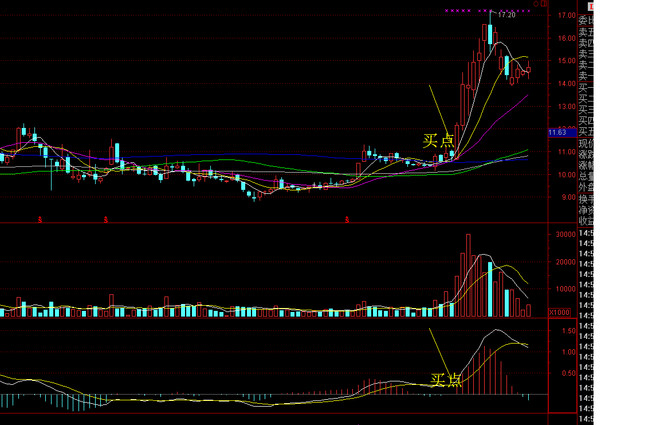660x425 pixels.
Task: Click the tallest red volume bar
Action: pos(468,276)
